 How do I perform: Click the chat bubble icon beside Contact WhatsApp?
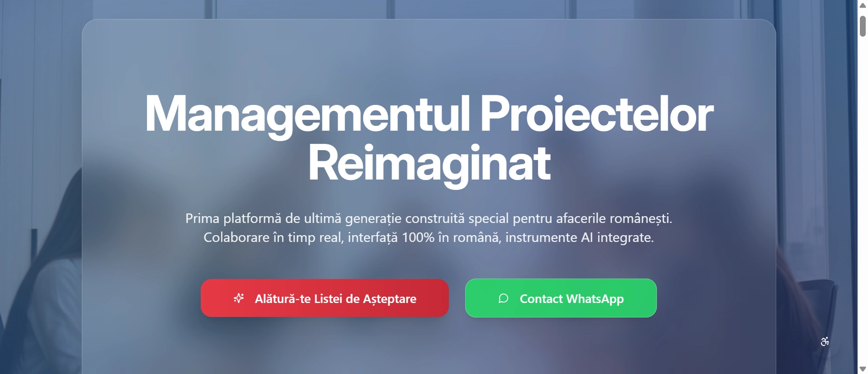503,298
